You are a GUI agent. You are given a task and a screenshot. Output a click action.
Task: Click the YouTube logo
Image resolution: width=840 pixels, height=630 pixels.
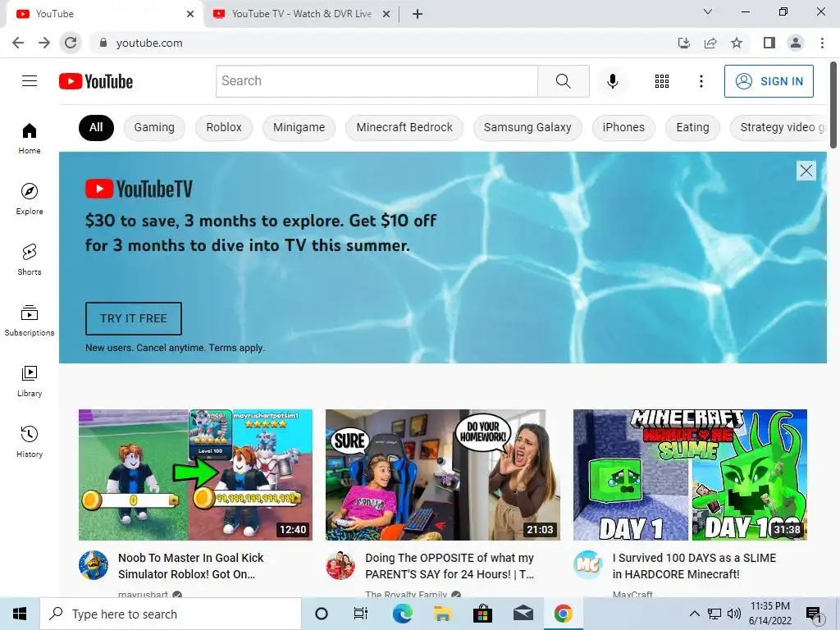point(96,81)
